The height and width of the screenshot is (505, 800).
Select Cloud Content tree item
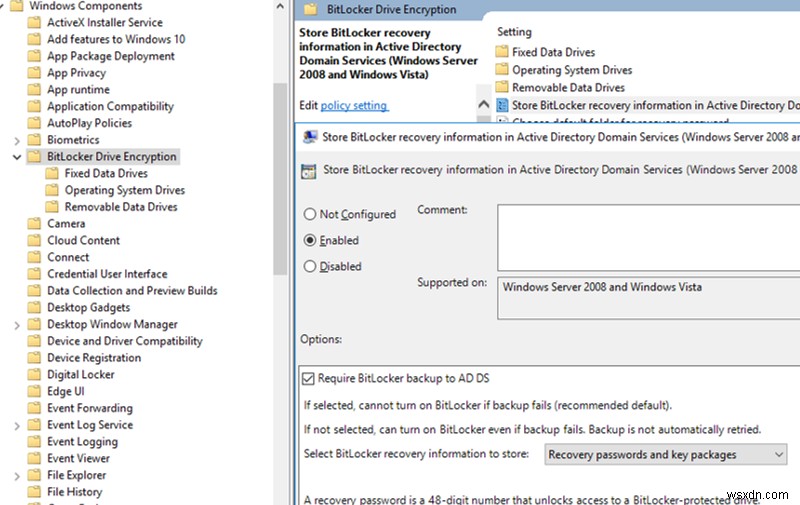pos(83,240)
